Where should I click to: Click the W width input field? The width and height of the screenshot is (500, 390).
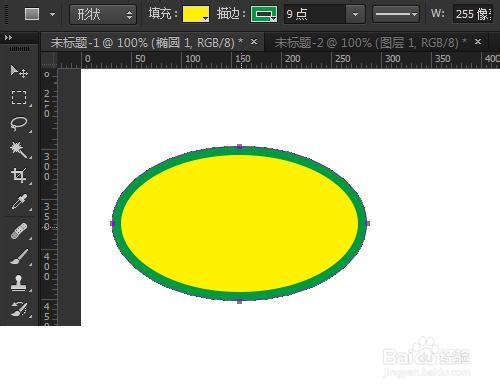click(x=473, y=14)
